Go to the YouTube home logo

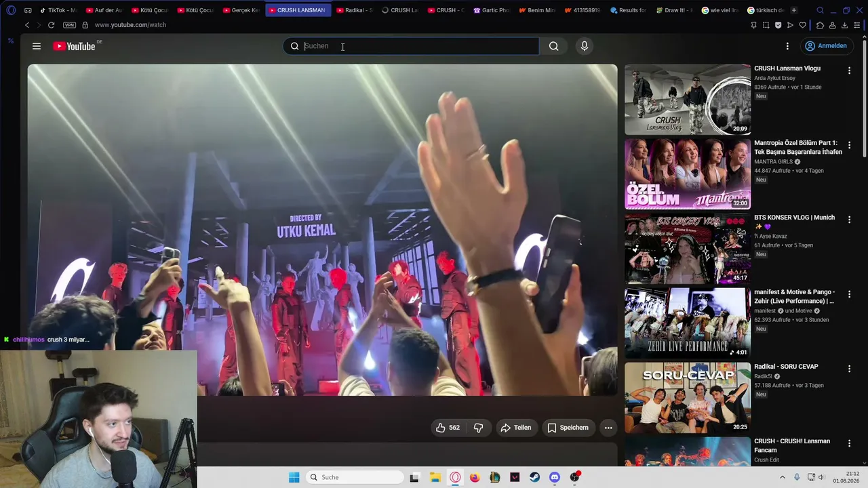[75, 46]
